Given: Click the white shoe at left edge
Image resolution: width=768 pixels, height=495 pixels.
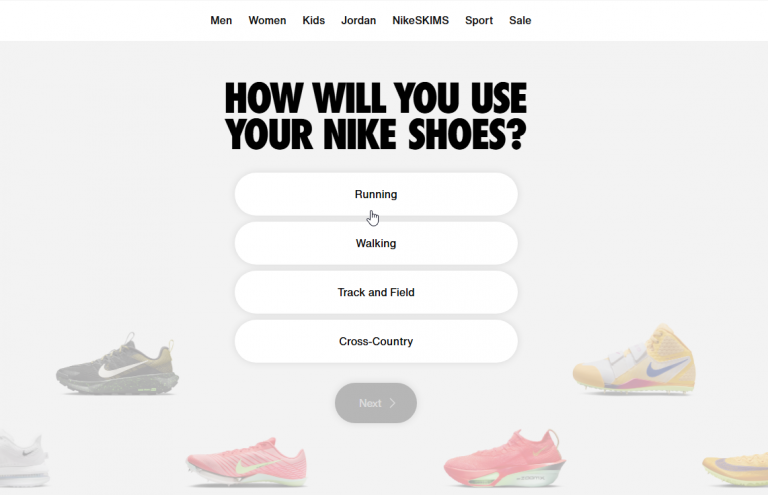Looking at the screenshot, I should (x=24, y=459).
